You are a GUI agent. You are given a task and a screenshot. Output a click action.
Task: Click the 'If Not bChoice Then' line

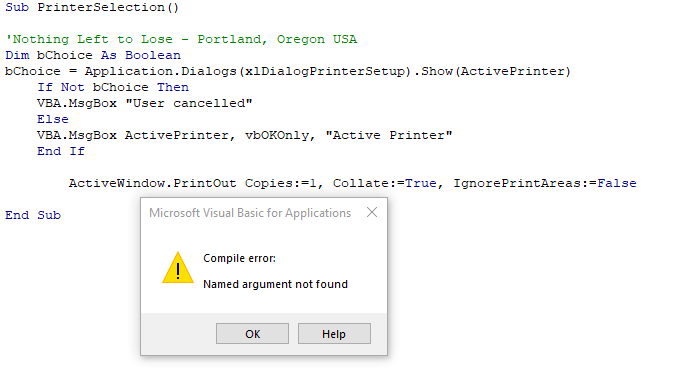[113, 87]
